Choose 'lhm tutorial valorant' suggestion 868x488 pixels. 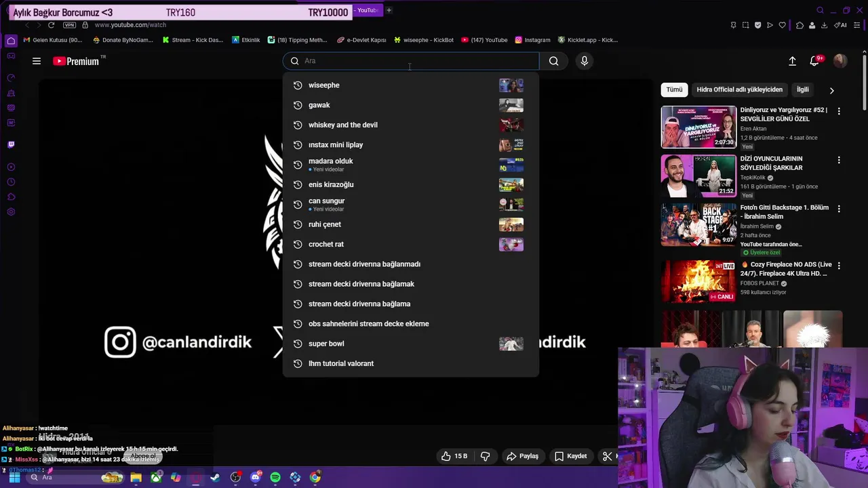click(411, 363)
